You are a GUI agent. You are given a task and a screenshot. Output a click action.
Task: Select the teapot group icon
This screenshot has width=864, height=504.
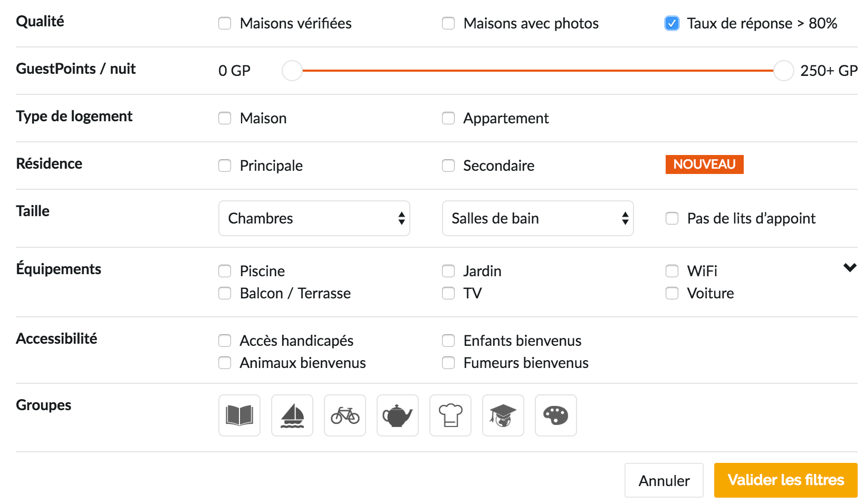tap(398, 415)
